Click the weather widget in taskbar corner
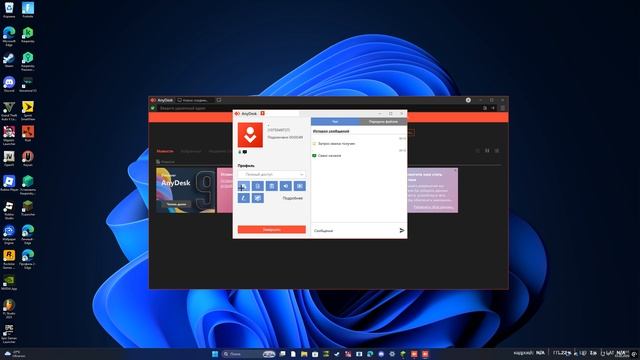Screen dimensions: 640x360 [x=14, y=353]
